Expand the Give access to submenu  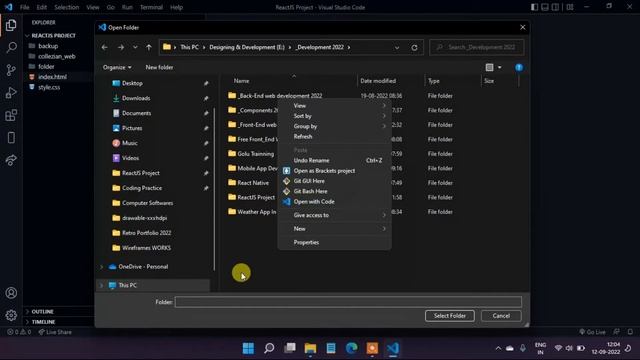(334, 215)
